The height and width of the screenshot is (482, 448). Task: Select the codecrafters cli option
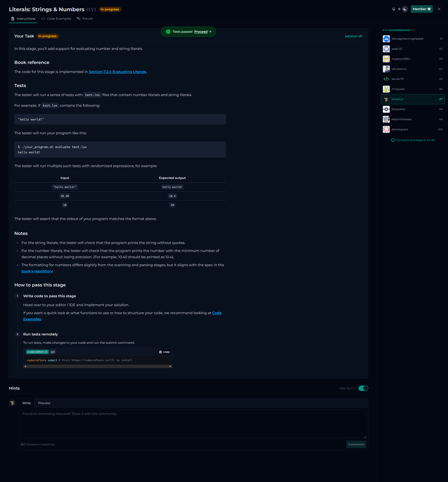pos(37,352)
